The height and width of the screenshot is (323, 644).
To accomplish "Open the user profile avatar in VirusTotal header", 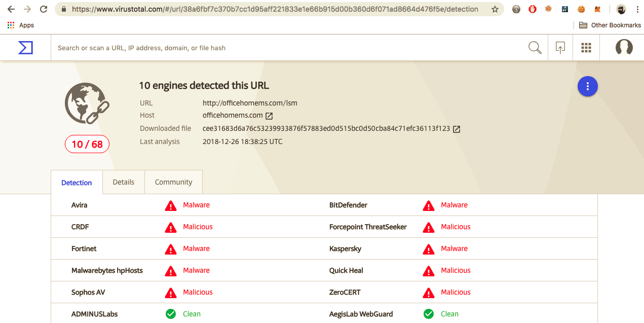I will click(x=624, y=48).
